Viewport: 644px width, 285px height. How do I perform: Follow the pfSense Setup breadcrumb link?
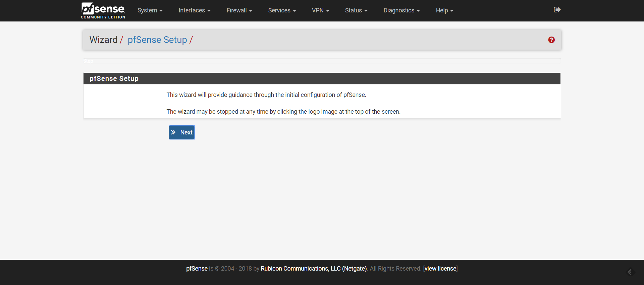(x=157, y=40)
